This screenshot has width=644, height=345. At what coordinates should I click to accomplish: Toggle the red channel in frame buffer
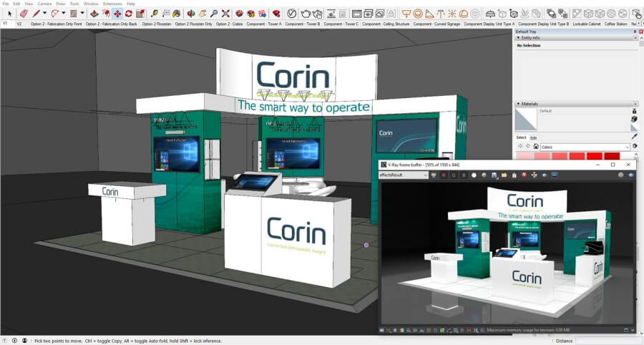tap(444, 175)
